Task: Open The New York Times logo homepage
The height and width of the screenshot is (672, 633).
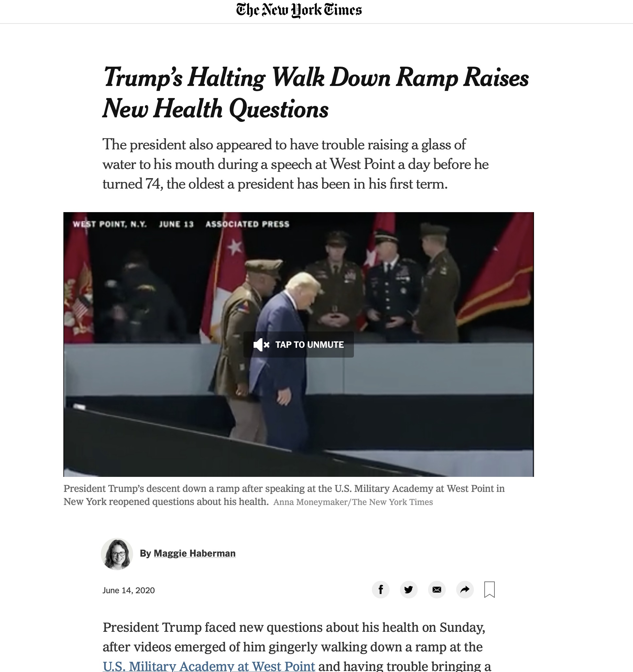Action: click(x=299, y=10)
